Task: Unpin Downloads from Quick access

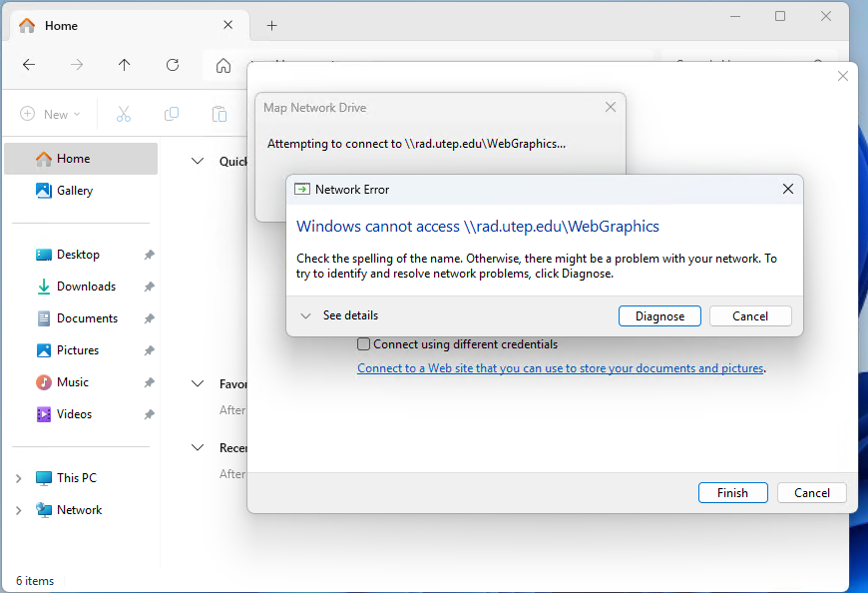Action: coord(150,287)
